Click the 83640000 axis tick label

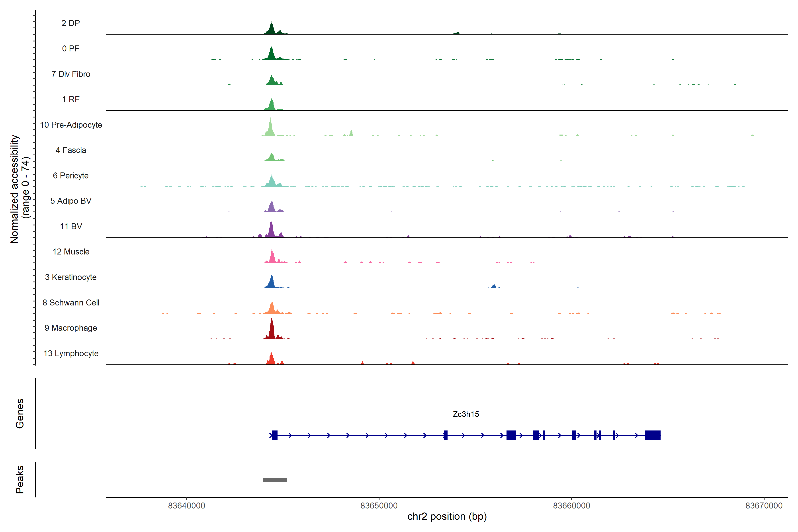186,506
